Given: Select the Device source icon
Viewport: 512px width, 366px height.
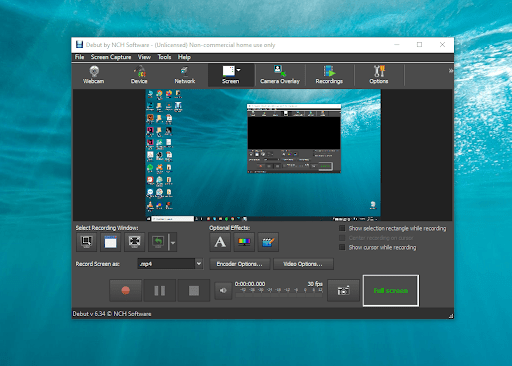Looking at the screenshot, I should click(x=139, y=75).
